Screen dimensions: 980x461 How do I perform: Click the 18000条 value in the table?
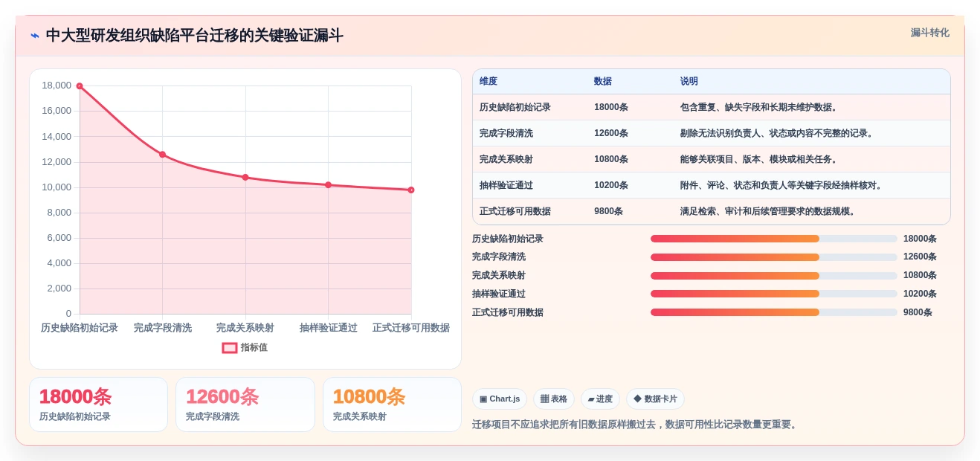tap(611, 107)
